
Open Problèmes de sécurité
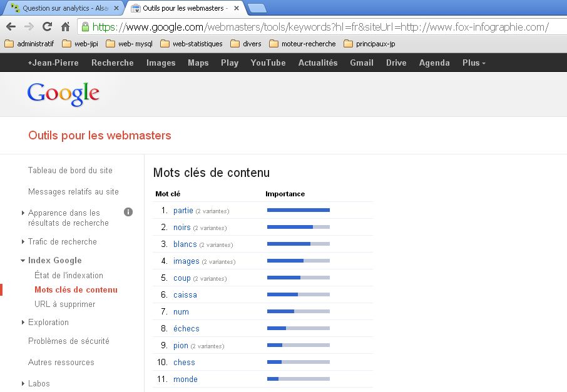click(69, 341)
